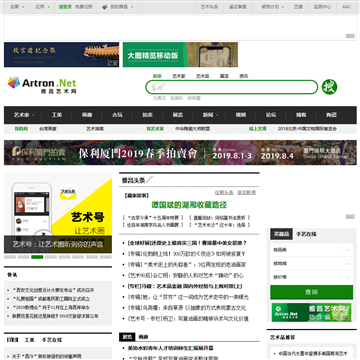Open news item mentioning 2019物博会
This screenshot has width=360, height=360.
[51, 307]
